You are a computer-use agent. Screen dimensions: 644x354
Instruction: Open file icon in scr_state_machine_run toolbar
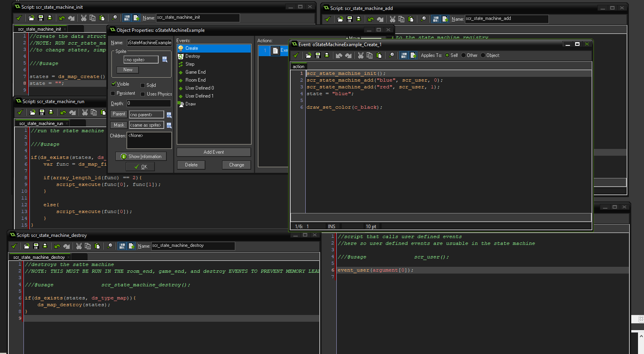(x=33, y=112)
